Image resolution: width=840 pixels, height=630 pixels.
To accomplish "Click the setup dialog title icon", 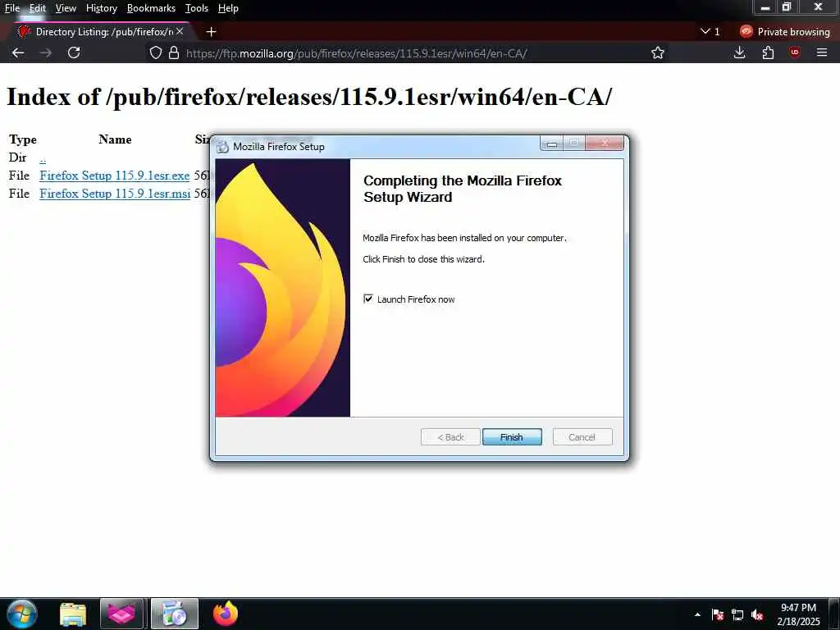I will tap(222, 146).
